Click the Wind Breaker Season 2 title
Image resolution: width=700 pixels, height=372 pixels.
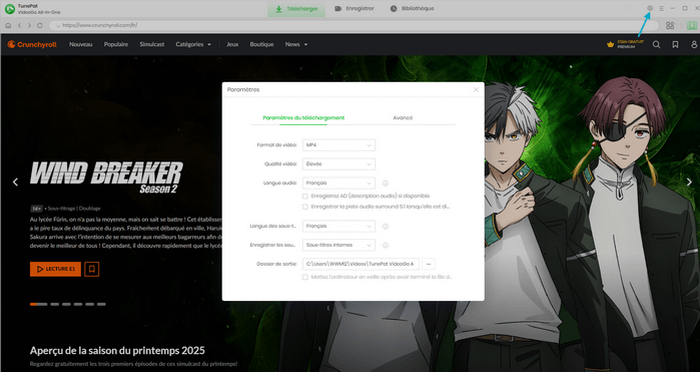(106, 177)
